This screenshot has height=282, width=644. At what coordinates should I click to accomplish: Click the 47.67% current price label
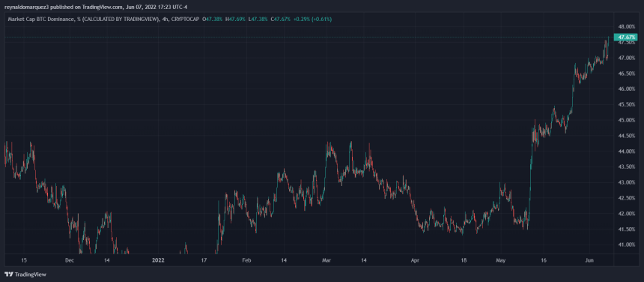[625, 37]
